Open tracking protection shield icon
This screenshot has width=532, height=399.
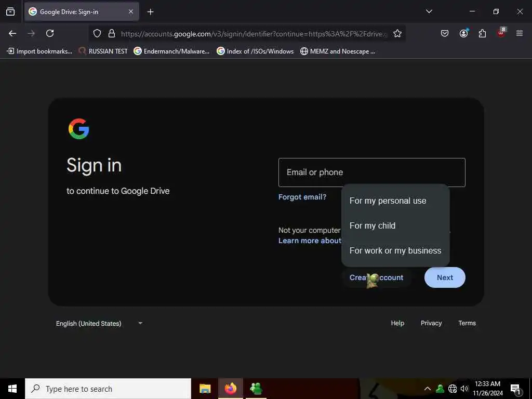pyautogui.click(x=97, y=33)
